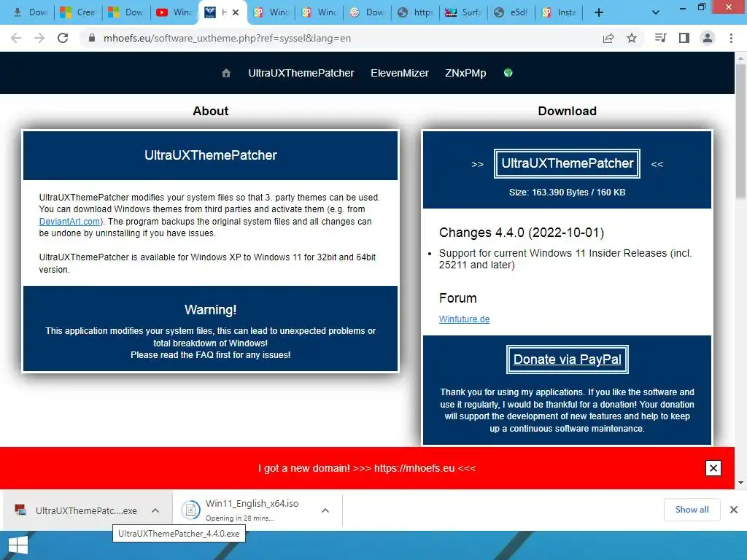Bookmark this page with the star icon
The image size is (747, 560).
[632, 38]
